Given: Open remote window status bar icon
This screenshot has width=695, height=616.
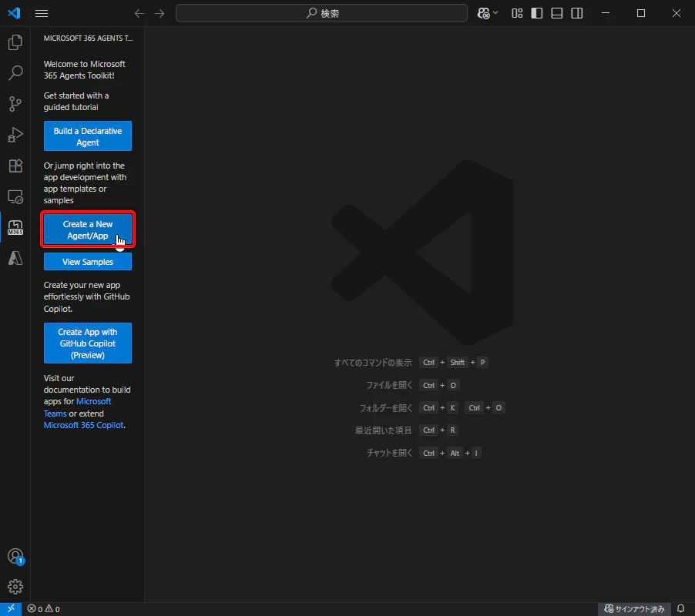Looking at the screenshot, I should 11,609.
